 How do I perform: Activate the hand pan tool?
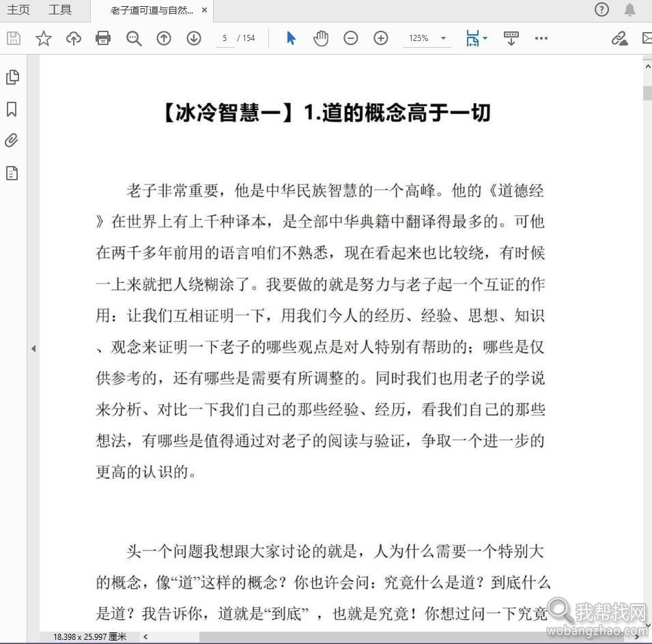tap(321, 38)
